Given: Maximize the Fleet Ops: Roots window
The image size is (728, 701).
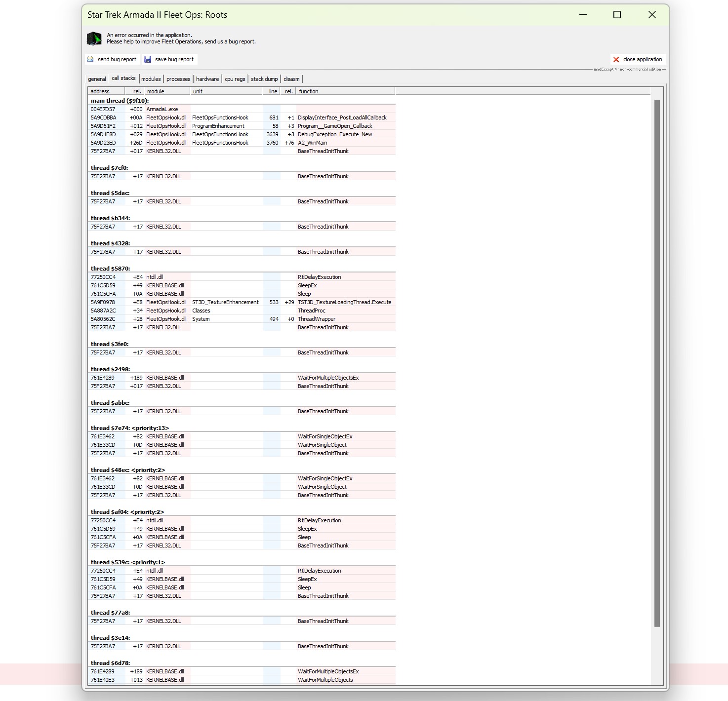Looking at the screenshot, I should [x=617, y=15].
